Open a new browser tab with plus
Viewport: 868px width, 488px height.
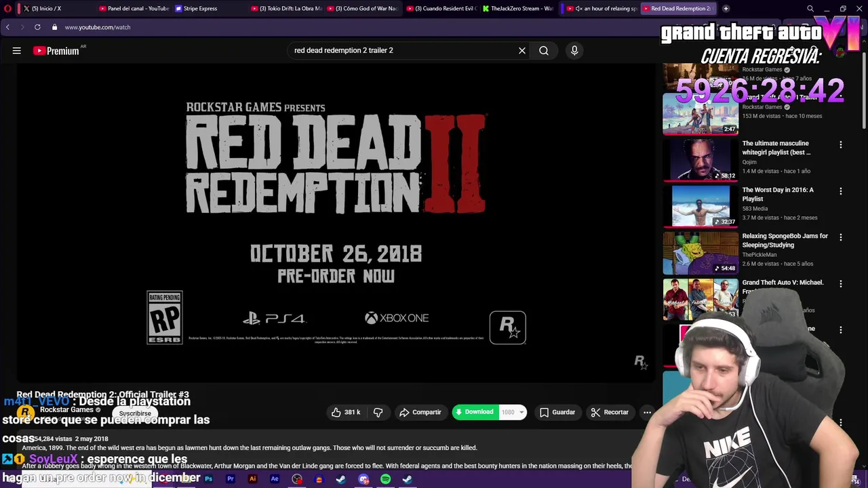click(726, 8)
